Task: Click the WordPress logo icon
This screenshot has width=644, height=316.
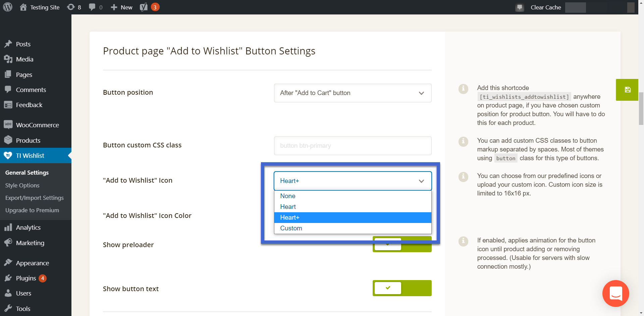Action: tap(8, 7)
